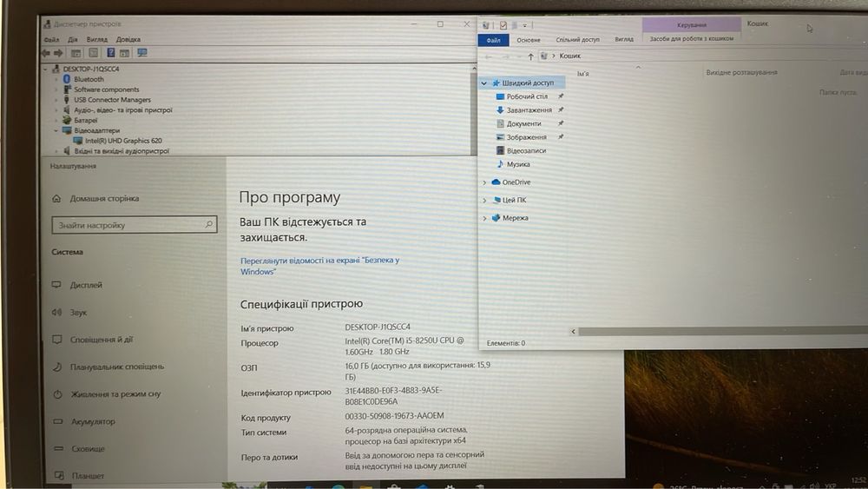Click Scan for hardware changes monitor icon
Image resolution: width=868 pixels, height=489 pixels.
click(x=142, y=53)
